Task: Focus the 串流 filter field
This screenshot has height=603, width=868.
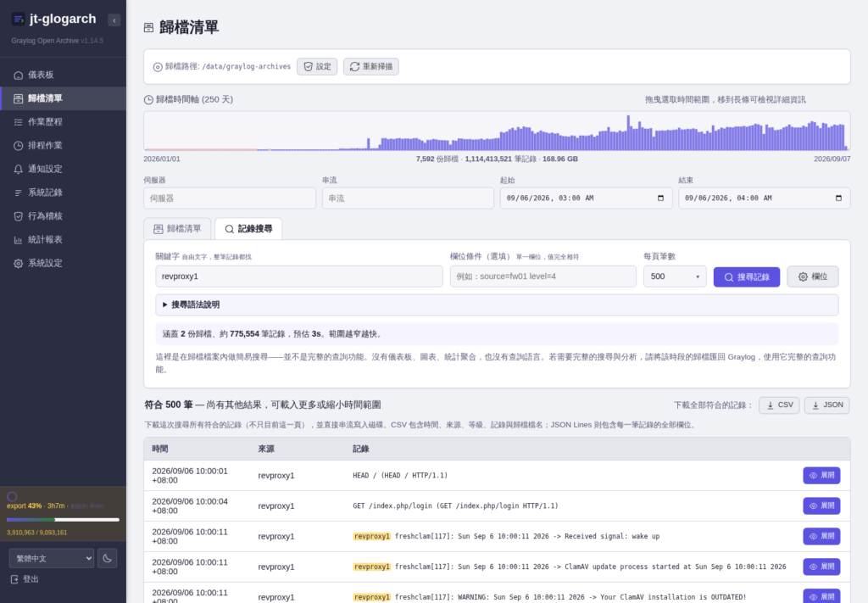Action: (x=408, y=198)
